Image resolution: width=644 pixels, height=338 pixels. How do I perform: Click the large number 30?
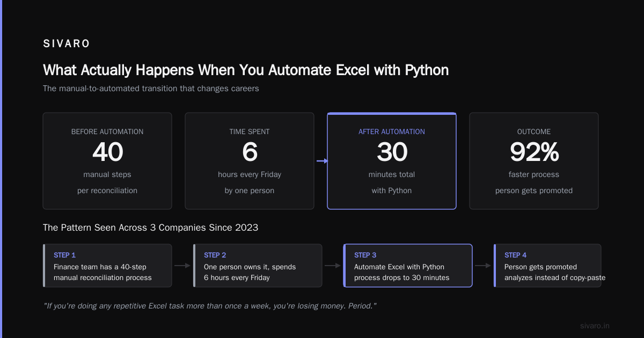[x=392, y=152]
